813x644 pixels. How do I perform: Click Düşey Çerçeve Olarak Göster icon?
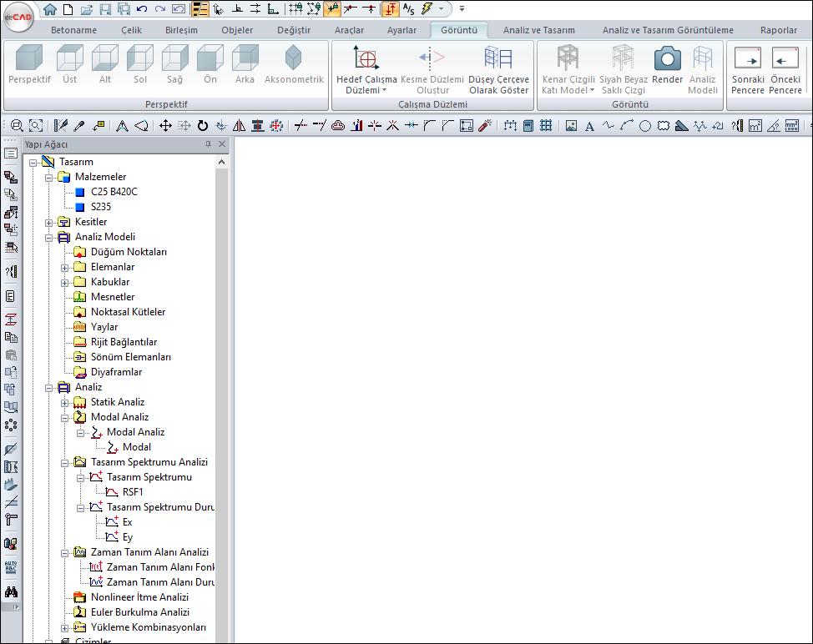coord(498,59)
